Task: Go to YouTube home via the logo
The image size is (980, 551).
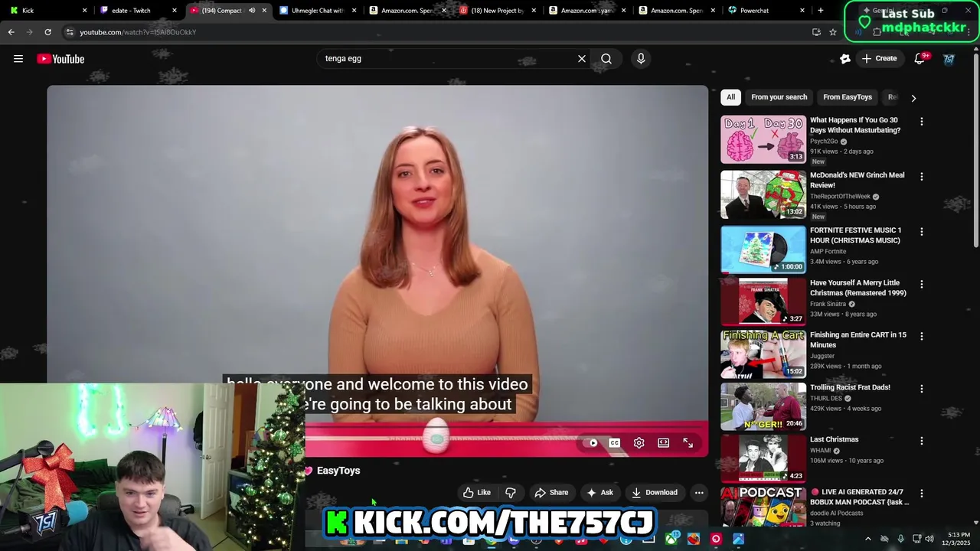Action: click(60, 59)
